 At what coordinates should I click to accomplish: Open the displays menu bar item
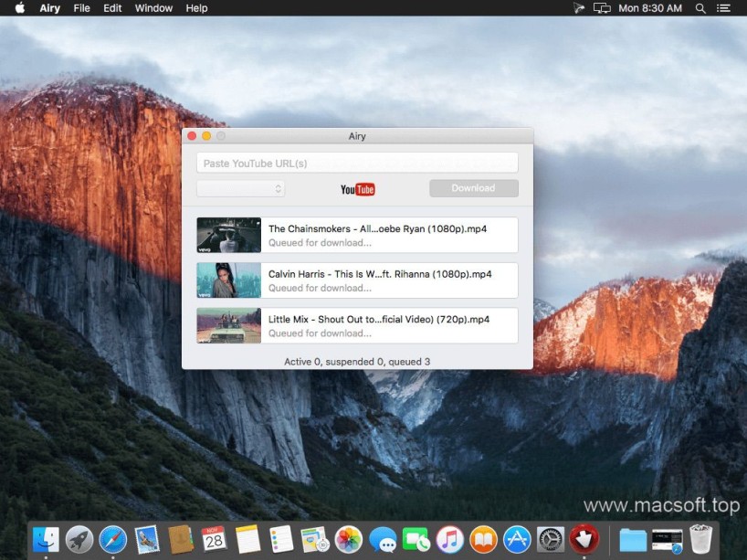pyautogui.click(x=602, y=8)
